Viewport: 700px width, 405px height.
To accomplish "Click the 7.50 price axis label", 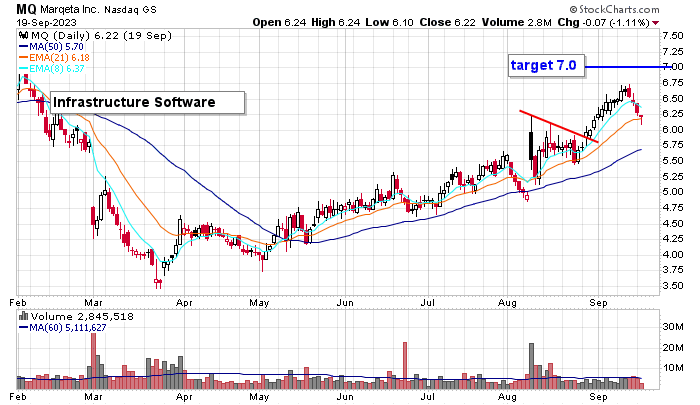I will point(673,36).
